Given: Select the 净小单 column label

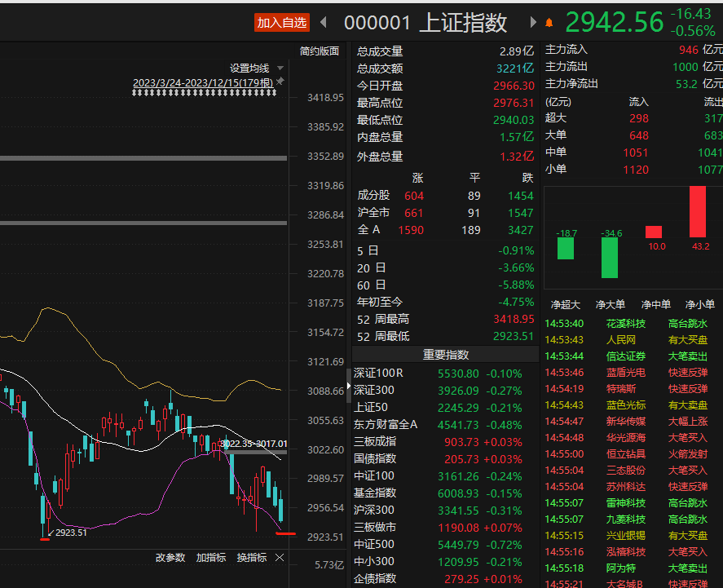Looking at the screenshot, I should pos(700,305).
